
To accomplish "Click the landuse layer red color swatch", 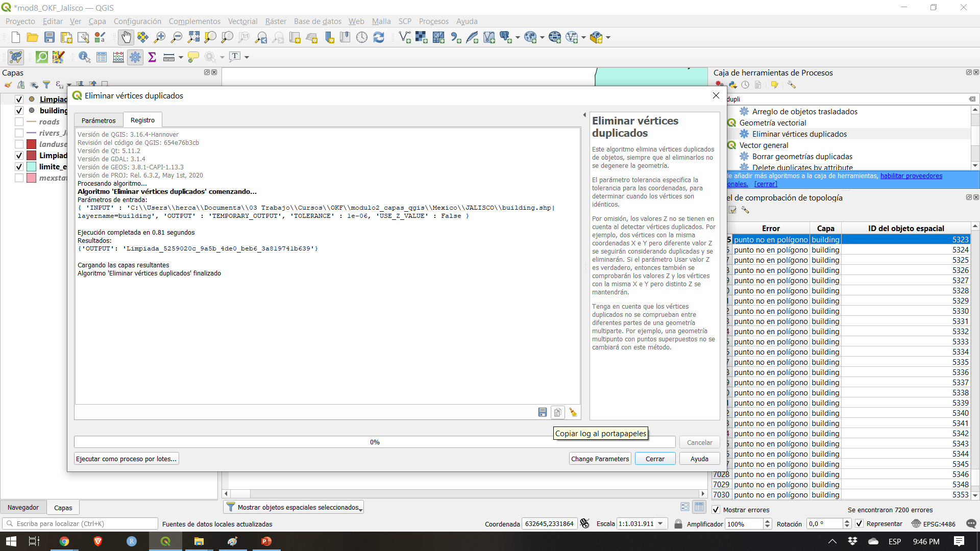I will tap(32, 144).
